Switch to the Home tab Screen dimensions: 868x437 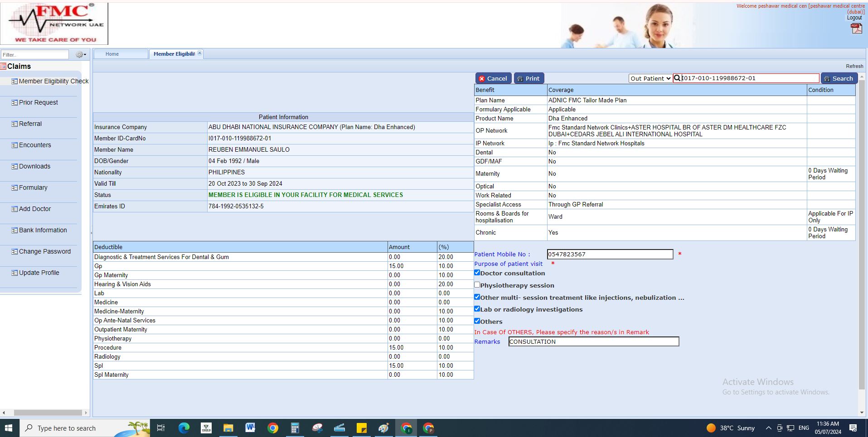112,54
